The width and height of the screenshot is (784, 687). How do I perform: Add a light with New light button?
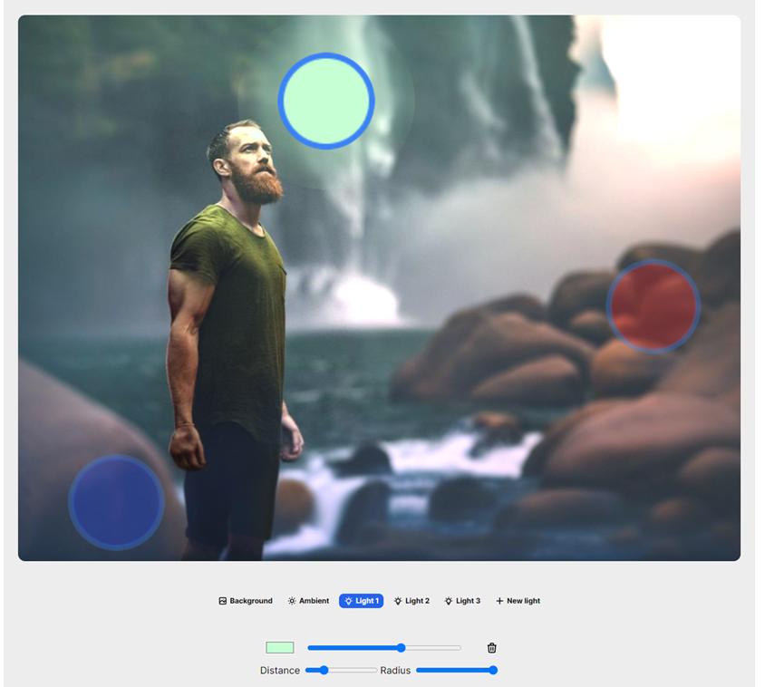[x=518, y=601]
